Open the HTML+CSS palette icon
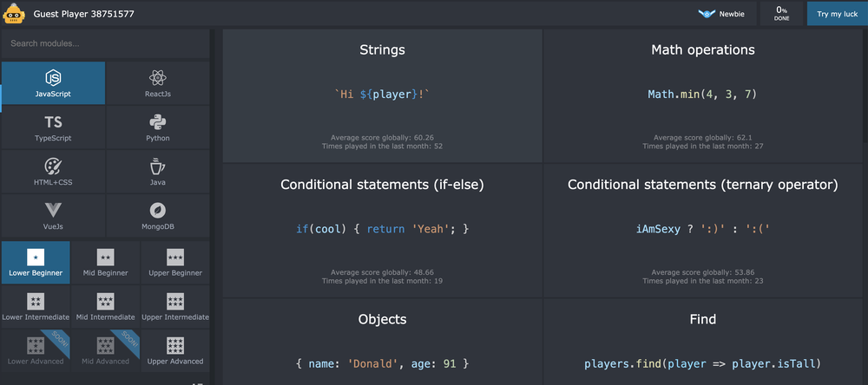 [53, 166]
